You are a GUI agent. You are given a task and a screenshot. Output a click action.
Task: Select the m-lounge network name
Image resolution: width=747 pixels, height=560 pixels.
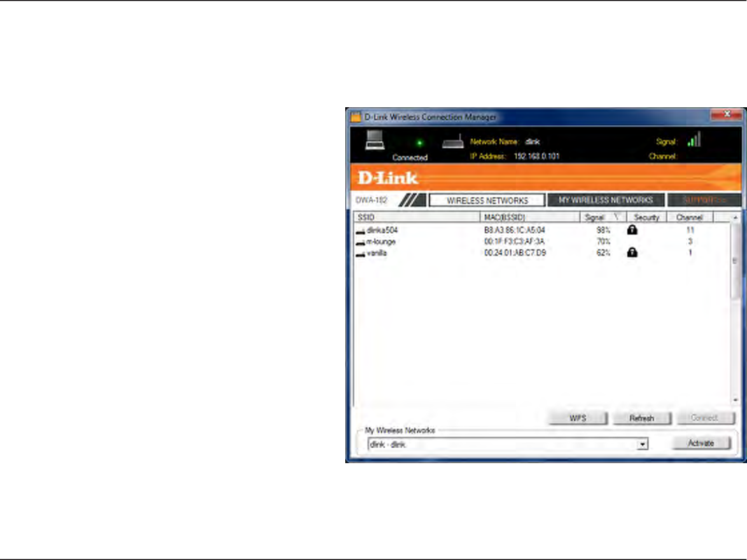tap(381, 241)
